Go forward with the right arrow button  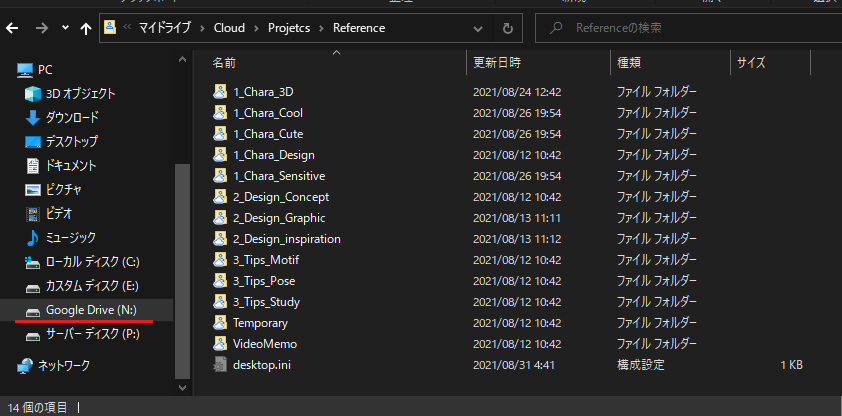(x=41, y=28)
